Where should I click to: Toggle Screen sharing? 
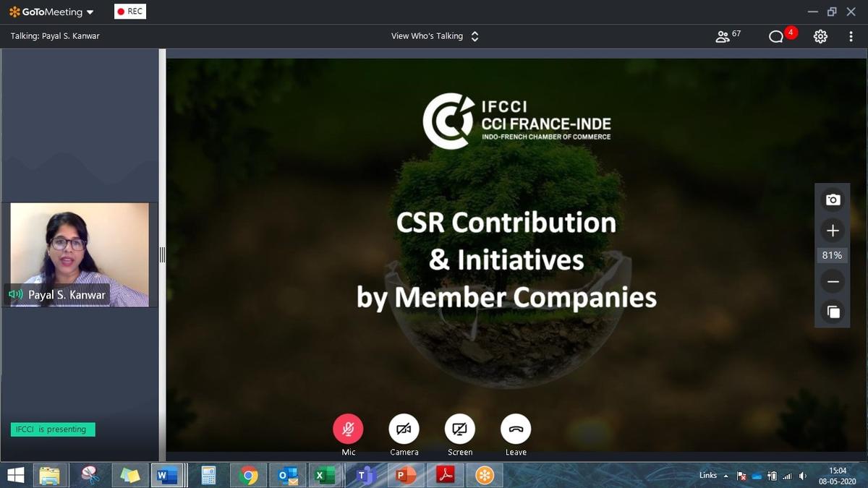click(x=459, y=429)
